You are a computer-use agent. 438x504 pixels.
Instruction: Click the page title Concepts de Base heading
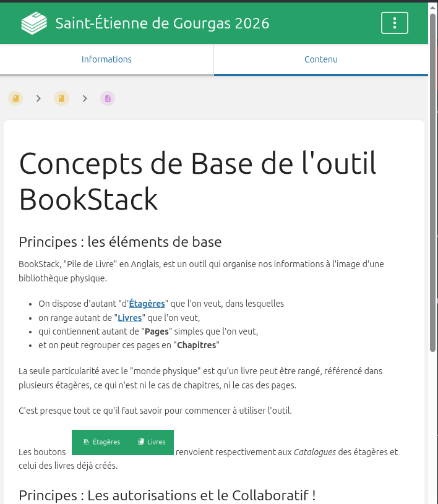tap(198, 181)
